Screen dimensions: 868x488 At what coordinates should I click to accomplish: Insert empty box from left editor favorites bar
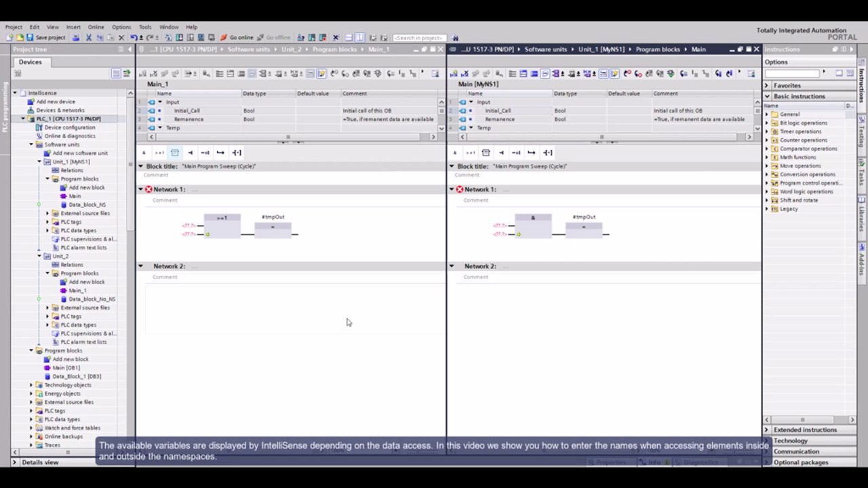tap(174, 152)
